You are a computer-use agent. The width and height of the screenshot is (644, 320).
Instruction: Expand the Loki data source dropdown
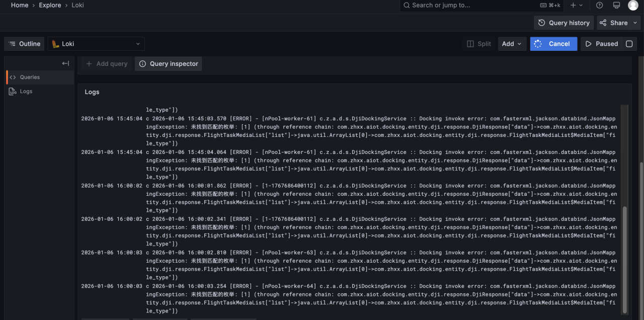click(x=138, y=44)
